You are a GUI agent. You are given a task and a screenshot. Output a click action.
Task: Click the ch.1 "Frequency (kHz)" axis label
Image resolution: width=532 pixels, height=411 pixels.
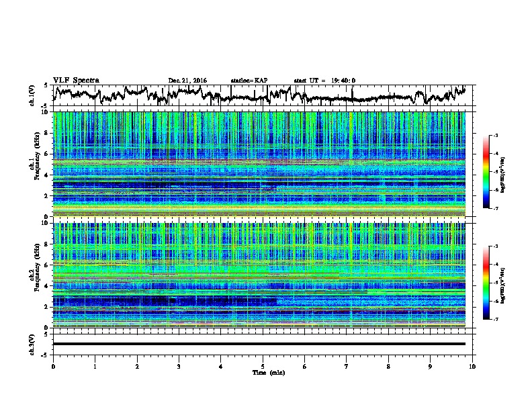pyautogui.click(x=37, y=156)
